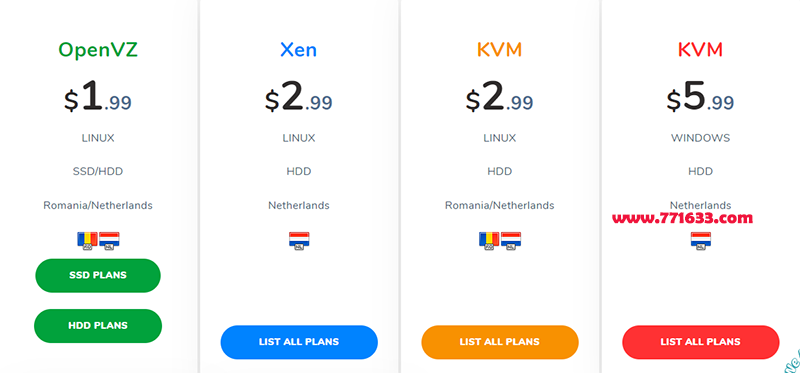Click Netherlands flag in orange KVM card
Screen dimensions: 800x373
[x=511, y=241]
